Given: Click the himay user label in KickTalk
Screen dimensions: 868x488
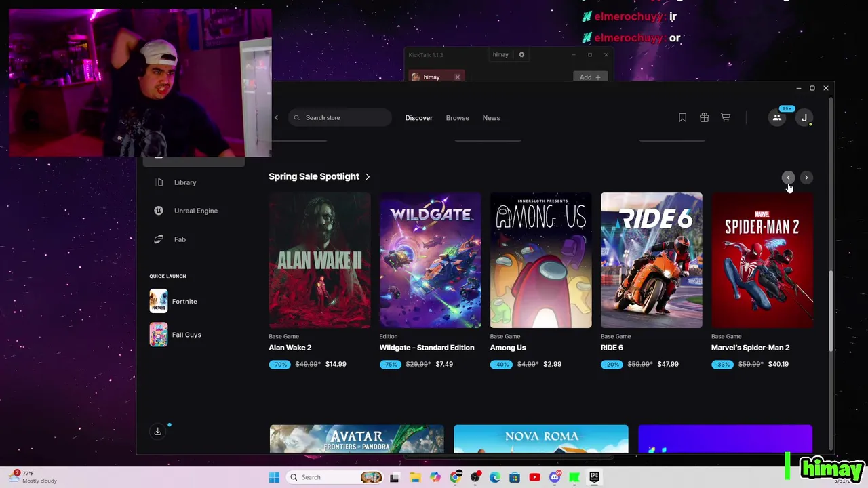Looking at the screenshot, I should tap(500, 54).
